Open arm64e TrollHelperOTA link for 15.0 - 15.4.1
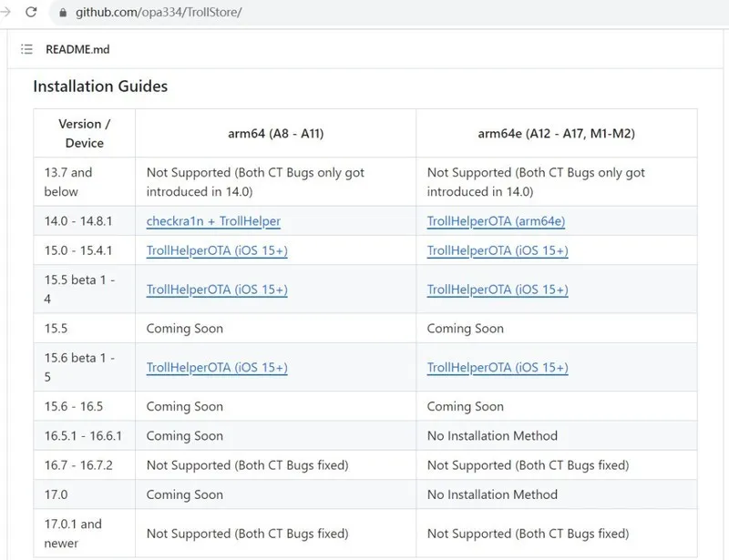 click(x=498, y=250)
